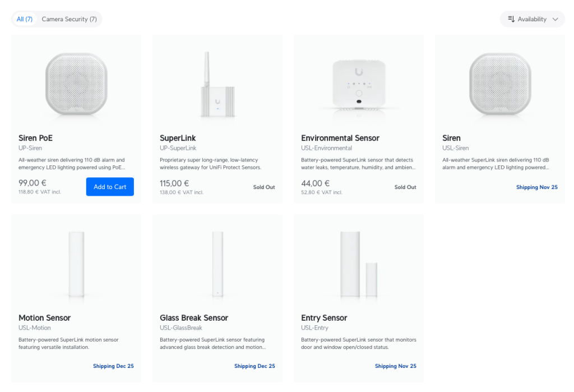Open the USL-Siren product image

(499, 84)
